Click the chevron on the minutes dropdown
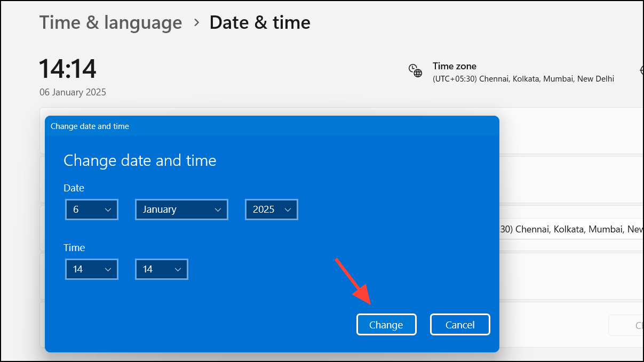This screenshot has height=362, width=644. click(179, 269)
